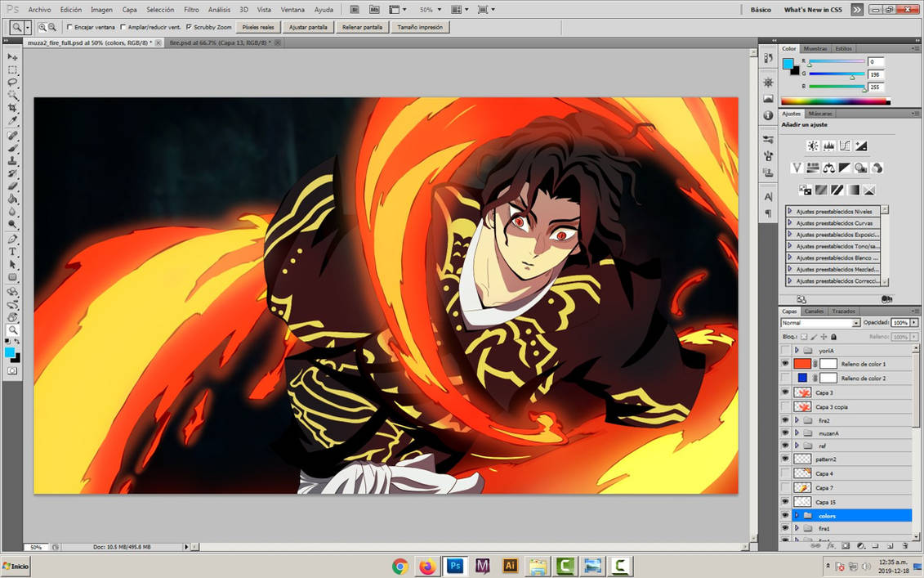The height and width of the screenshot is (578, 924).
Task: Collapse the colors layer group
Action: tap(796, 515)
